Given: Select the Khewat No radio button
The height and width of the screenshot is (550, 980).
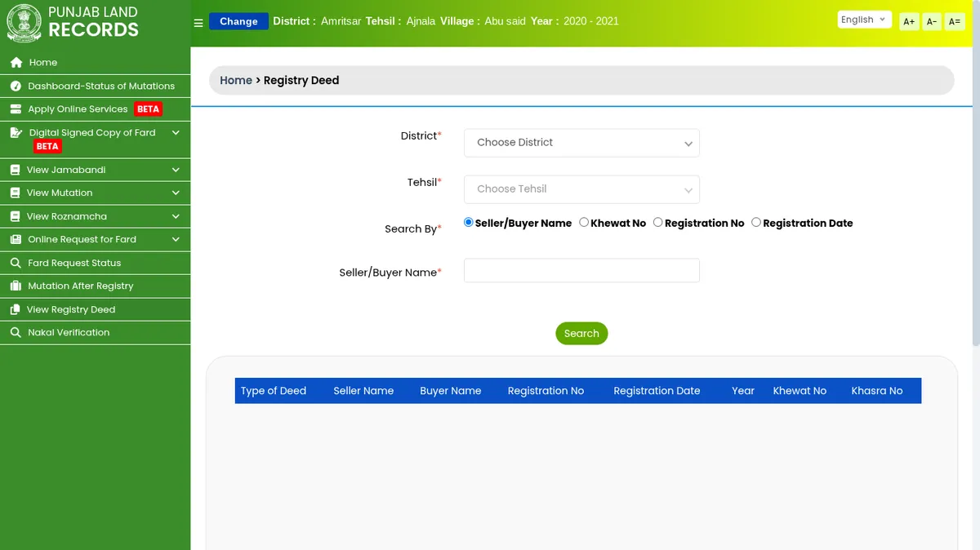Looking at the screenshot, I should (584, 222).
